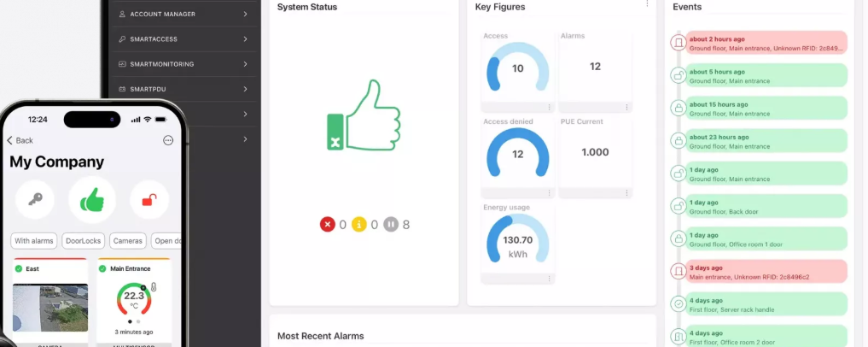Click SmartMonitoring chart icon in sidebar
Screen dimensions: 868x347
[122, 64]
